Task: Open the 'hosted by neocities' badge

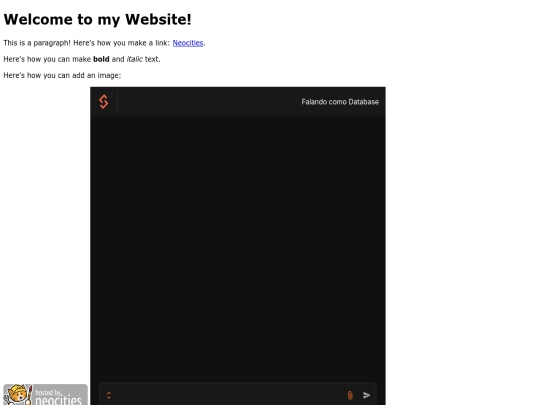Action: (45, 395)
